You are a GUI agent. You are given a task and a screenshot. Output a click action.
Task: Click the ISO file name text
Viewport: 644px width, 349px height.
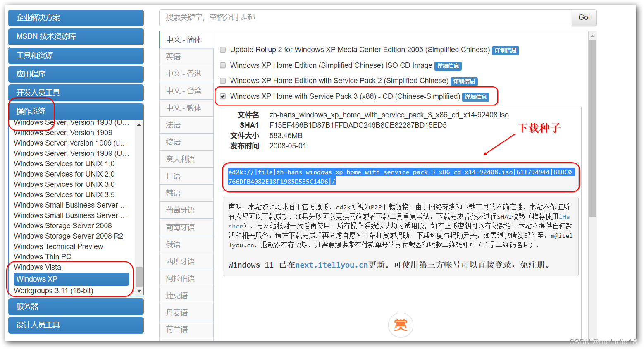click(389, 115)
